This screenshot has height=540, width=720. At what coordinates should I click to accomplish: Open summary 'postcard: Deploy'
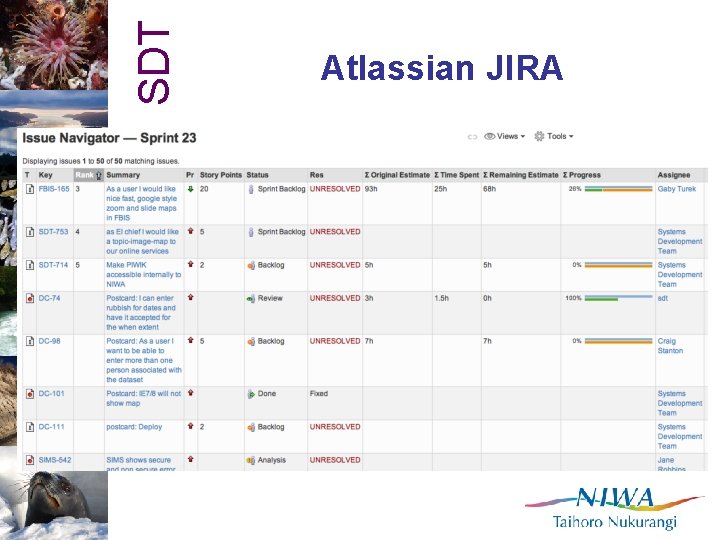[x=134, y=427]
